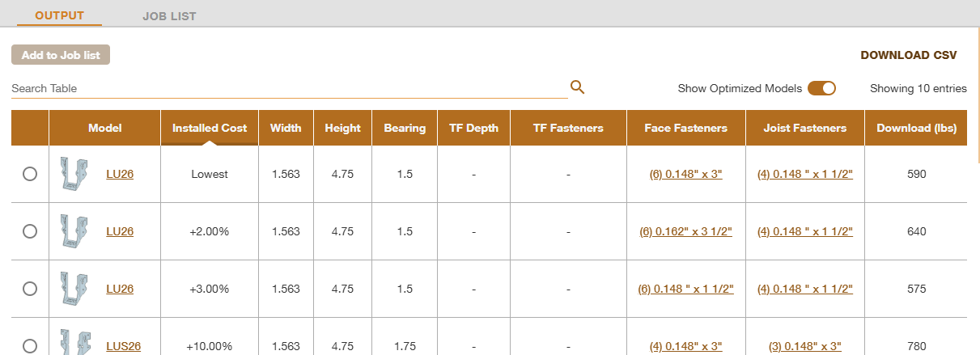The image size is (980, 355).
Task: Click the first LU26 hanger thumbnail image
Action: pyautogui.click(x=75, y=174)
